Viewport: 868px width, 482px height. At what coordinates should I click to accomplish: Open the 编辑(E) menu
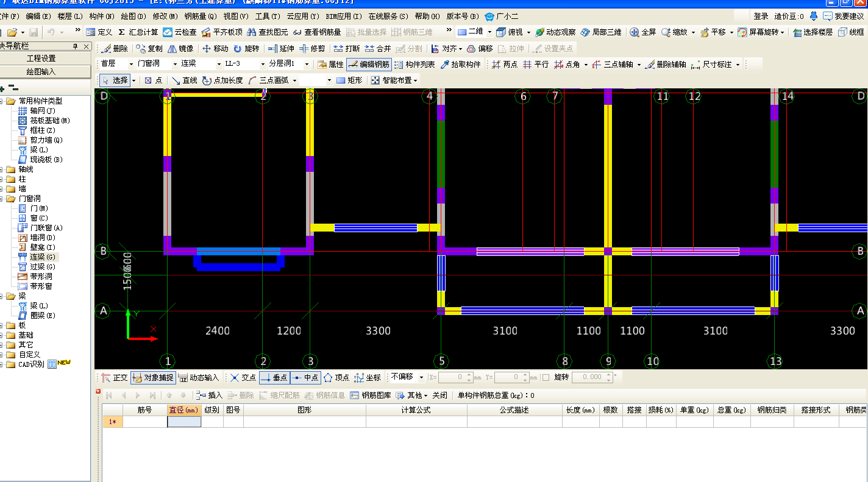pyautogui.click(x=38, y=16)
